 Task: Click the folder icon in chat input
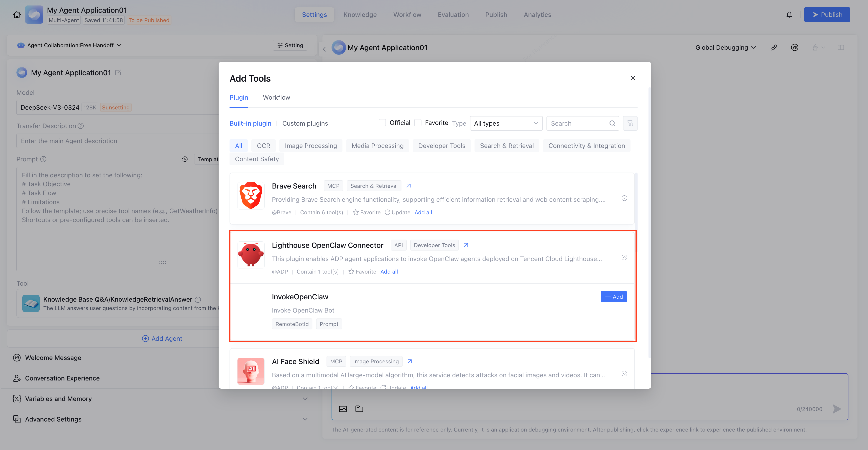coord(359,409)
